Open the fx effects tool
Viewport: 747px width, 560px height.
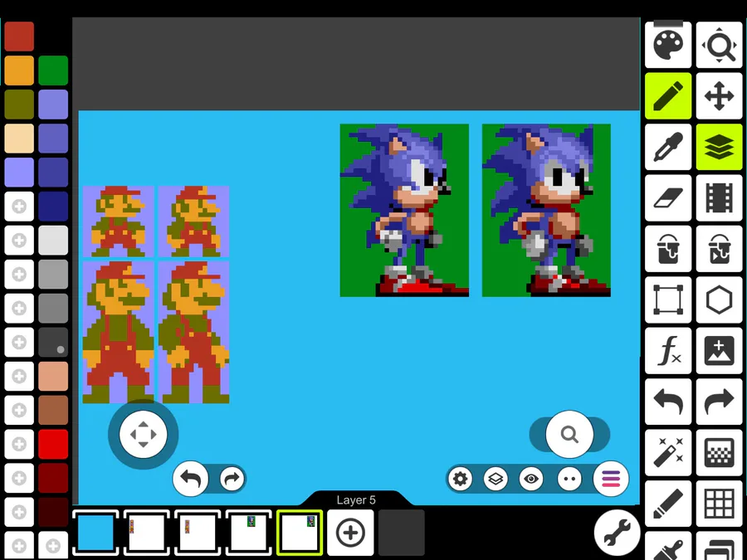pyautogui.click(x=668, y=350)
